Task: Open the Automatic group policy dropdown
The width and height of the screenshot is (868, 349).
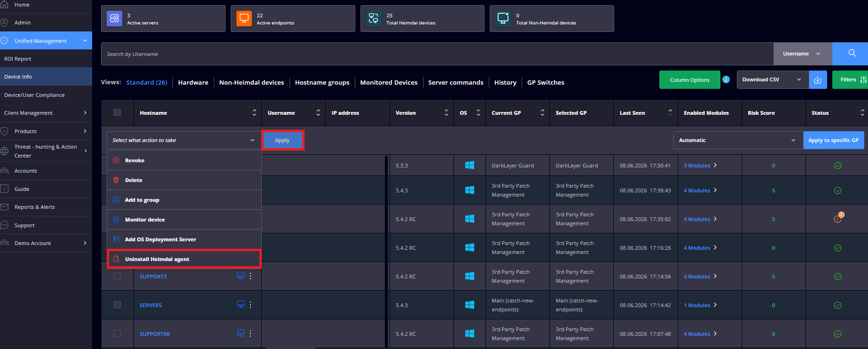Action: (738, 140)
